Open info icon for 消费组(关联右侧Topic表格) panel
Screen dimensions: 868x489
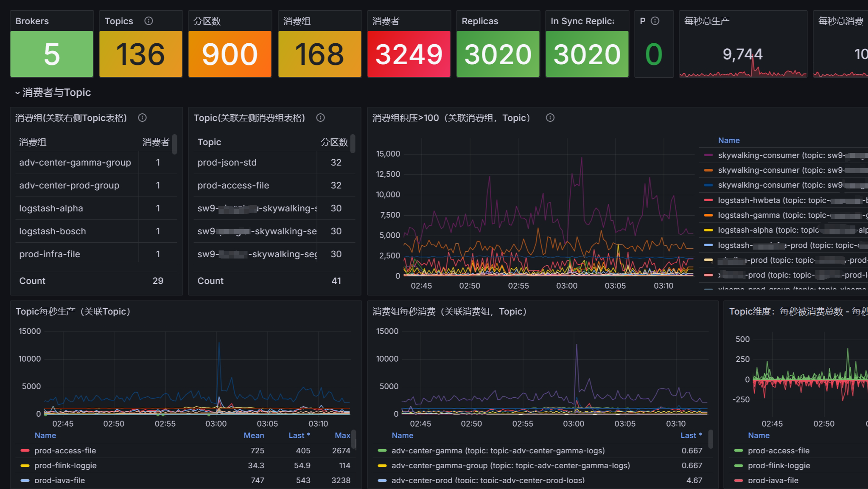click(x=142, y=118)
